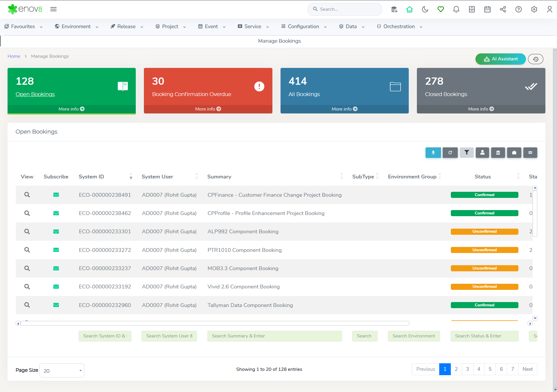Open the filter funnel icon in table toolbar

[x=466, y=153]
